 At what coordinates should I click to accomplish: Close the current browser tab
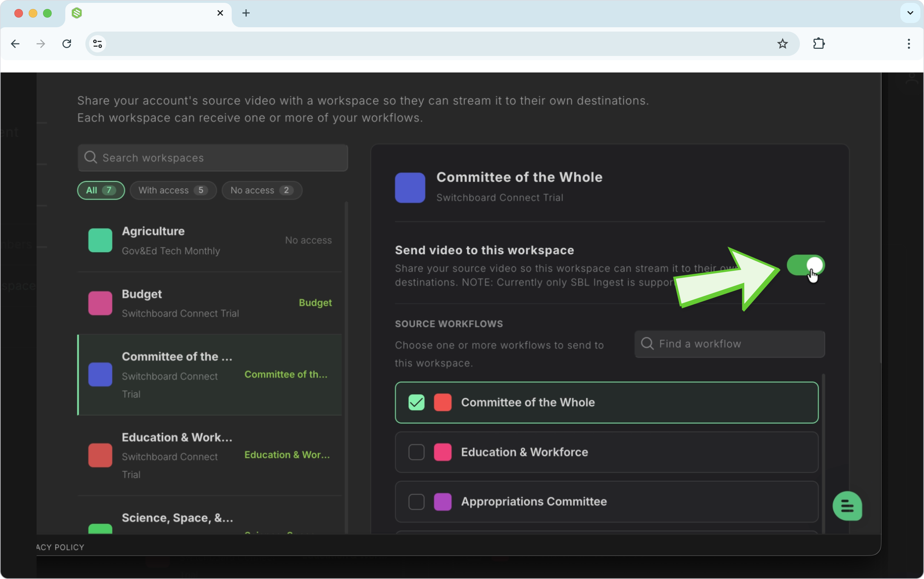click(220, 13)
